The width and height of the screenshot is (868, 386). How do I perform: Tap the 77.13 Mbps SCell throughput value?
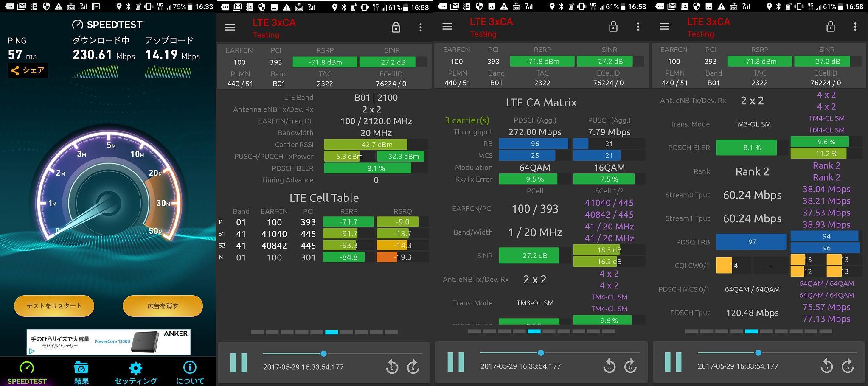(826, 319)
